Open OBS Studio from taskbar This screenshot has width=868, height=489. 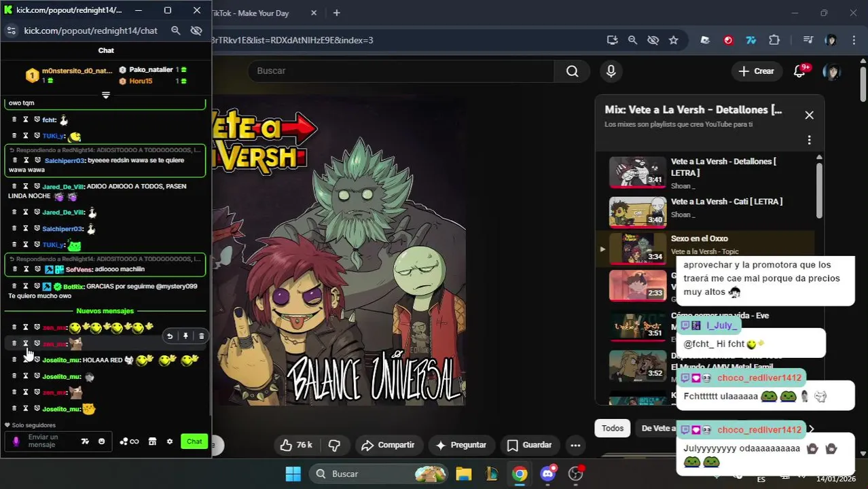pos(576,473)
